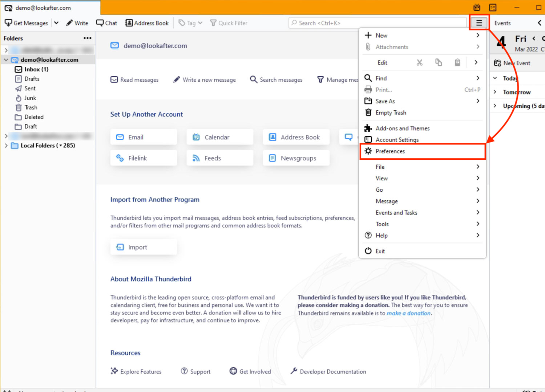The width and height of the screenshot is (545, 392).
Task: Collapse the demo@lookafter.com account tree
Action: (x=6, y=60)
